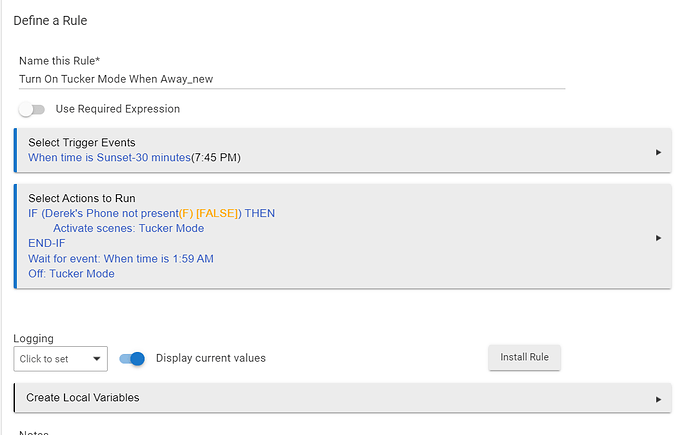
Task: Disable Display current values switch
Action: pyautogui.click(x=132, y=359)
